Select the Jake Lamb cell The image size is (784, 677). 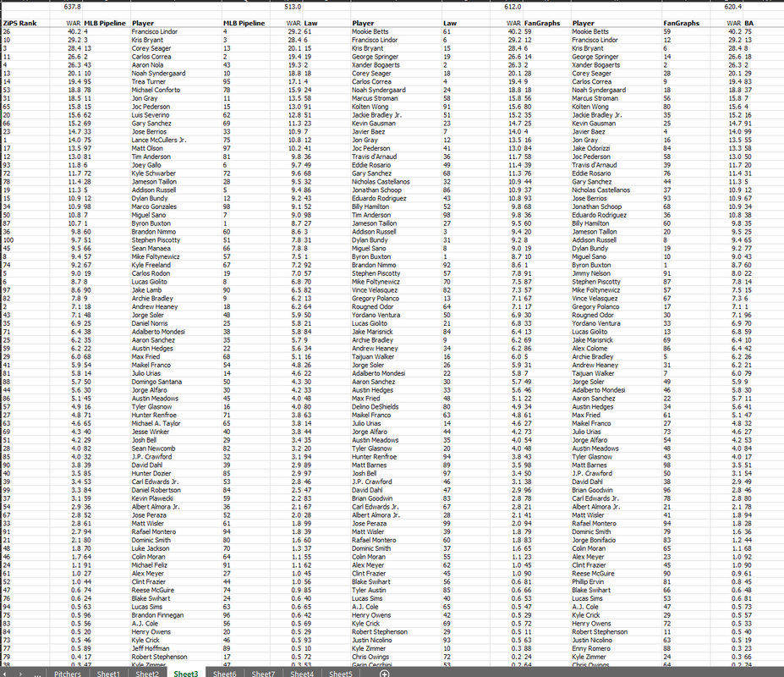coord(176,290)
